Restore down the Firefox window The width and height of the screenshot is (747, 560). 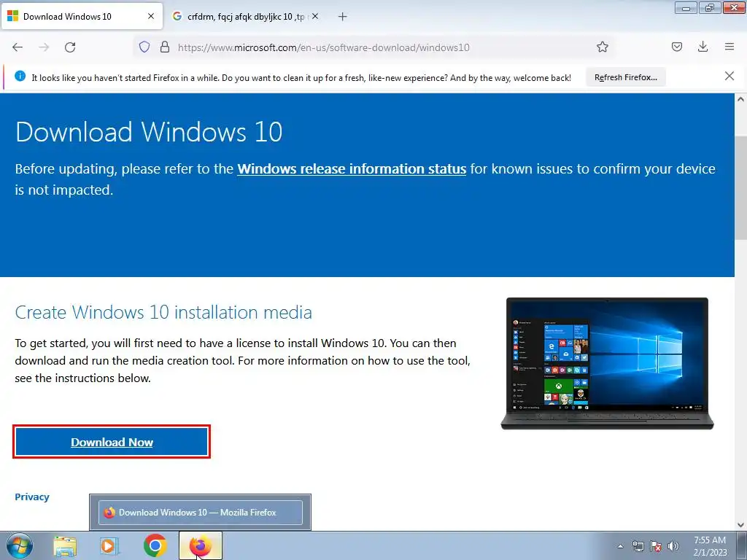(710, 7)
